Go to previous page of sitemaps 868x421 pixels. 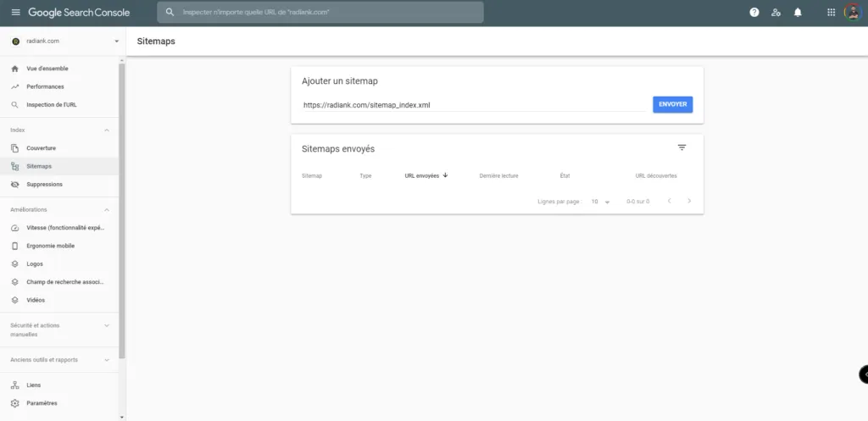pyautogui.click(x=669, y=202)
